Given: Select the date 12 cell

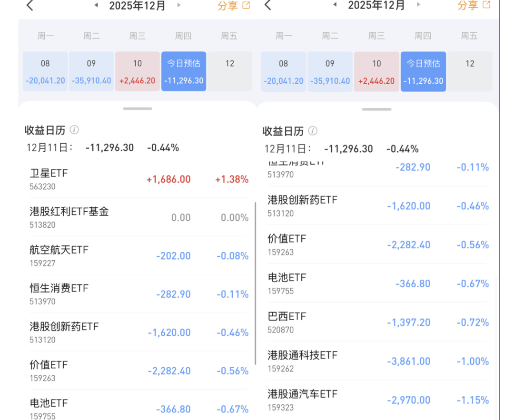Looking at the screenshot, I should [230, 70].
